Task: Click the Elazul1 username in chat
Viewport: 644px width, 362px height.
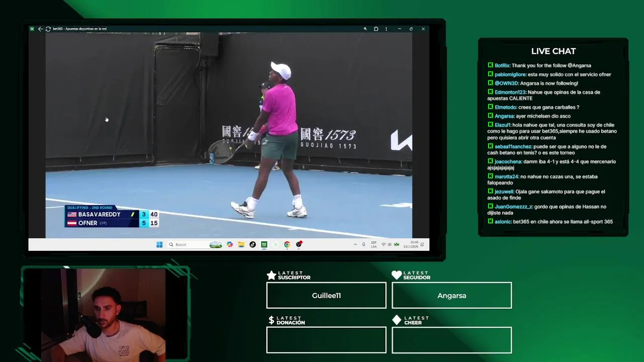Action: (503, 125)
